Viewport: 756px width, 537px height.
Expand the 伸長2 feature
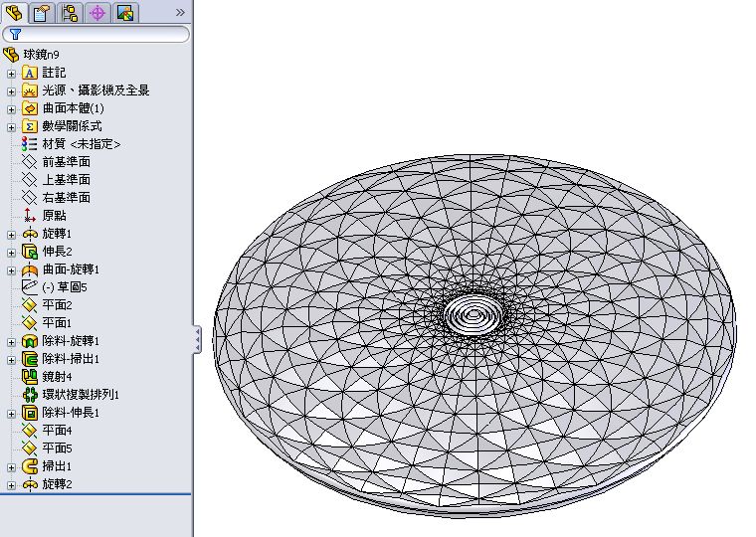coord(11,253)
